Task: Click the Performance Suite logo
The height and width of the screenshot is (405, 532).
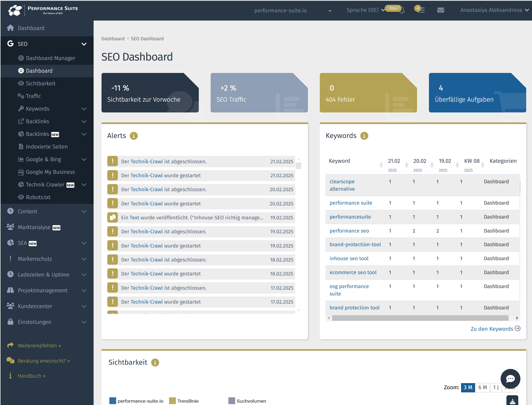Action: coord(43,10)
